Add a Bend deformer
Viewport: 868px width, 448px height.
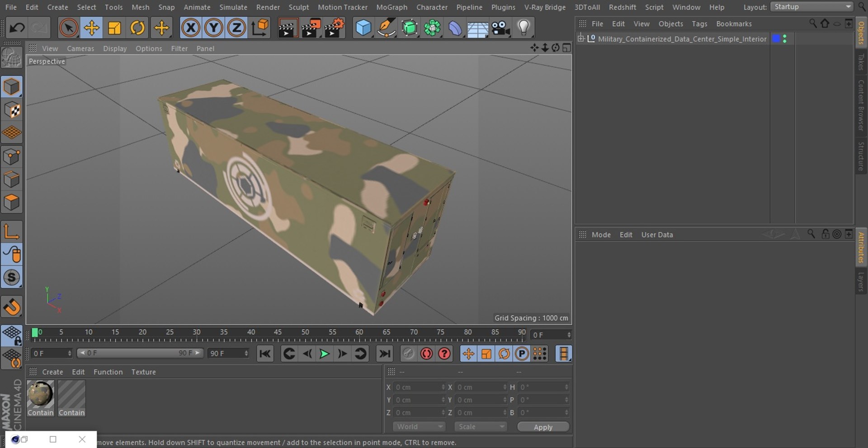(x=455, y=28)
